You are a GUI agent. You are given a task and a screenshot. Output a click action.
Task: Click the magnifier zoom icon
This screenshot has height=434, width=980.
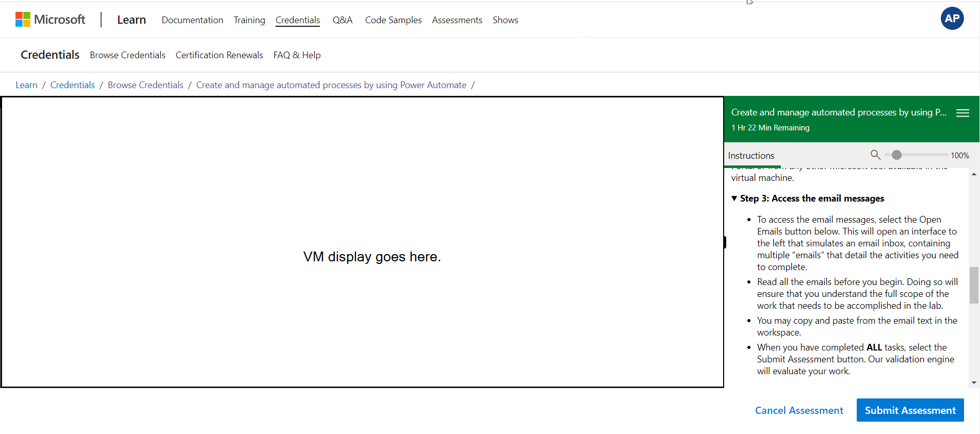(875, 155)
